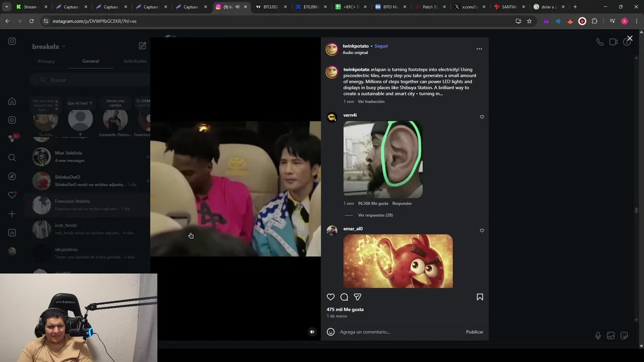The width and height of the screenshot is (644, 362).
Task: Open the twinkpotato username in post header
Action: coord(356,46)
